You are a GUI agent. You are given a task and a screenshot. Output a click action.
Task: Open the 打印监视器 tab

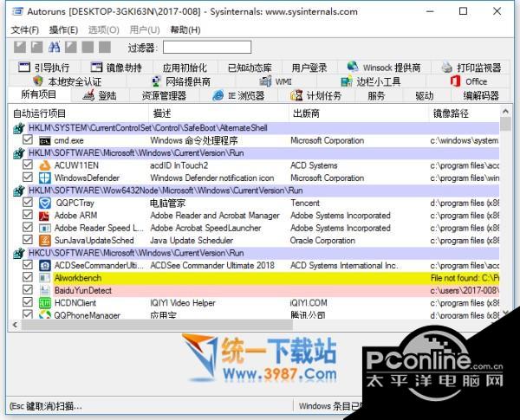pos(471,68)
